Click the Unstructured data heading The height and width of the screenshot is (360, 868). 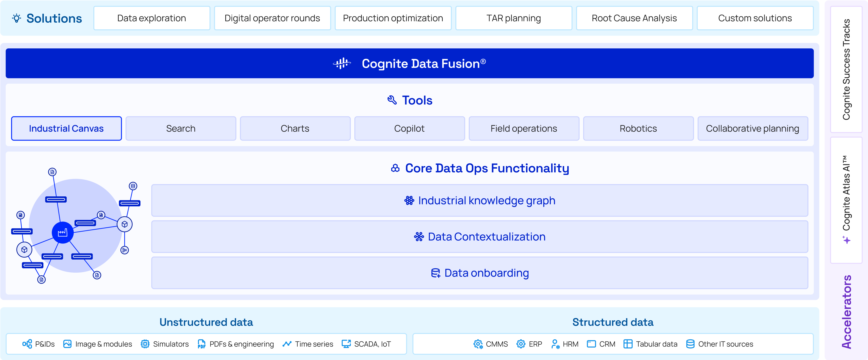coord(206,322)
